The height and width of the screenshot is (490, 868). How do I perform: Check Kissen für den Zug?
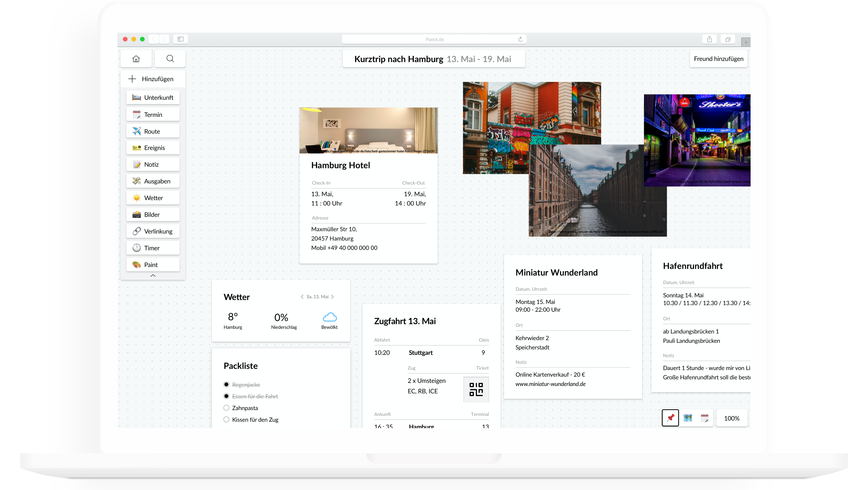point(226,420)
